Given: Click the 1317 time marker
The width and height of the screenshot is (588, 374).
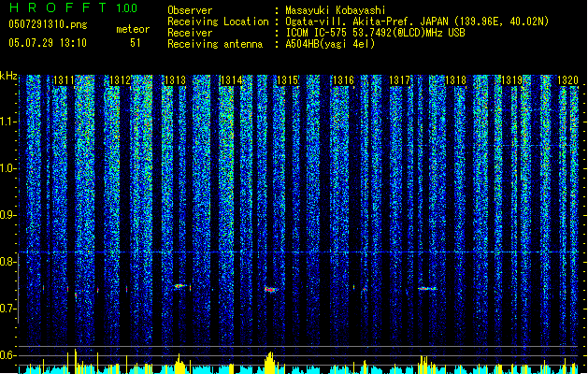Looking at the screenshot, I should [x=400, y=80].
